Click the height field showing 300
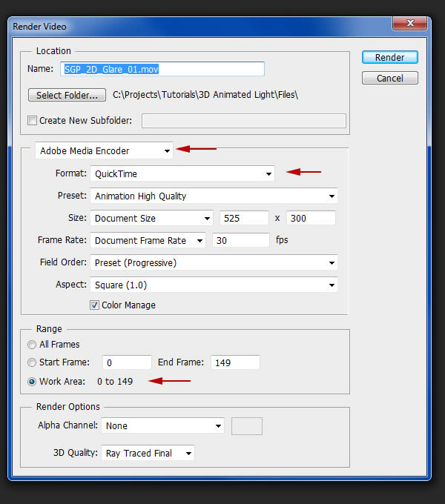This screenshot has height=504, width=445. pos(311,219)
